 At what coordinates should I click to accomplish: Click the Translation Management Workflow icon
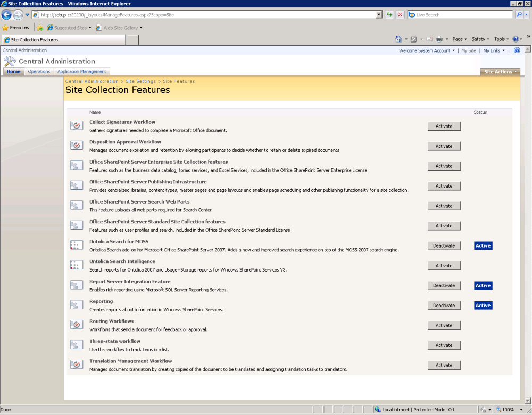(x=77, y=365)
